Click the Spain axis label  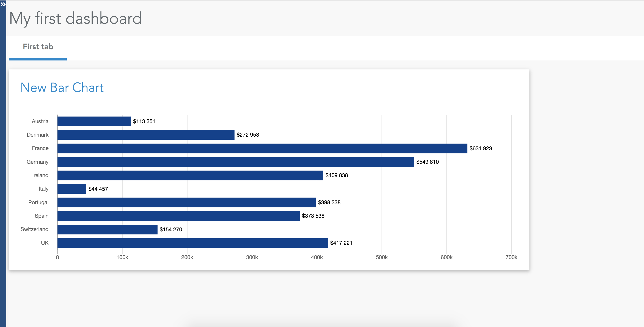click(x=41, y=216)
